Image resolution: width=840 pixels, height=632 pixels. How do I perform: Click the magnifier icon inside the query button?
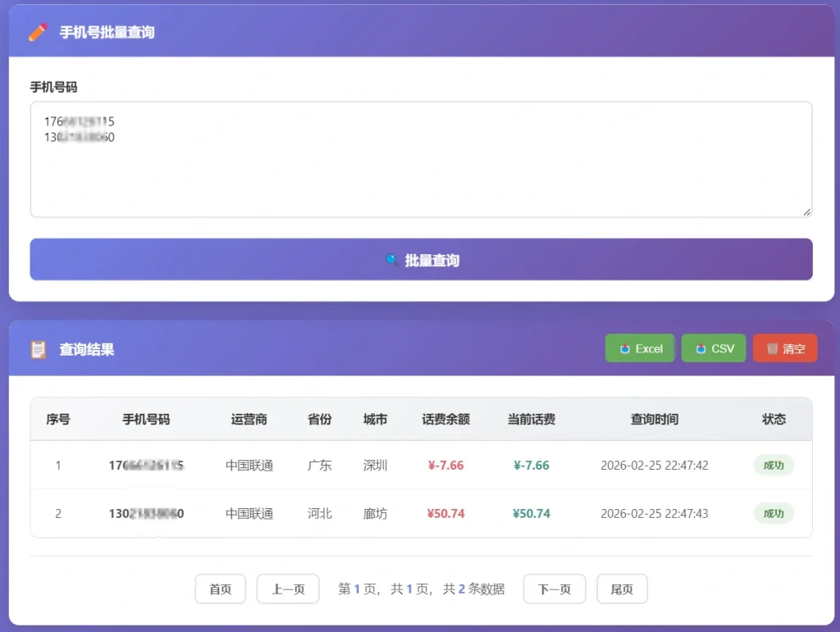[x=392, y=260]
